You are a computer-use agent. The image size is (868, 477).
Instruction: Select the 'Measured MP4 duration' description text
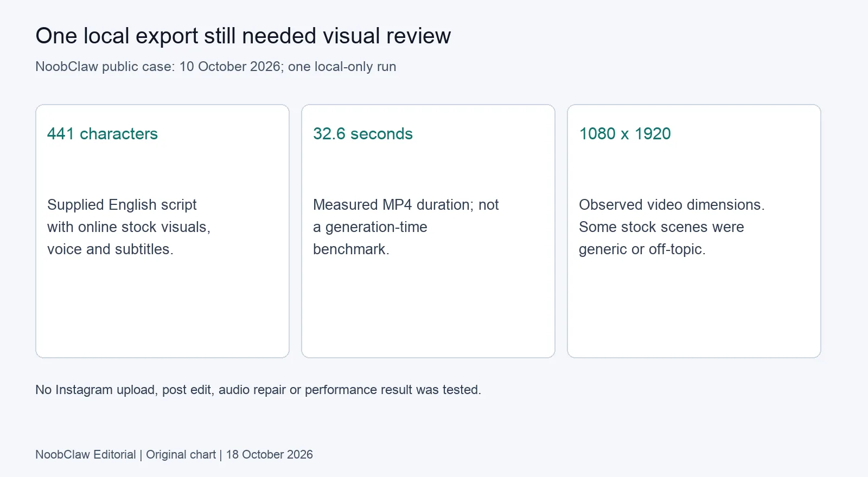[406, 227]
